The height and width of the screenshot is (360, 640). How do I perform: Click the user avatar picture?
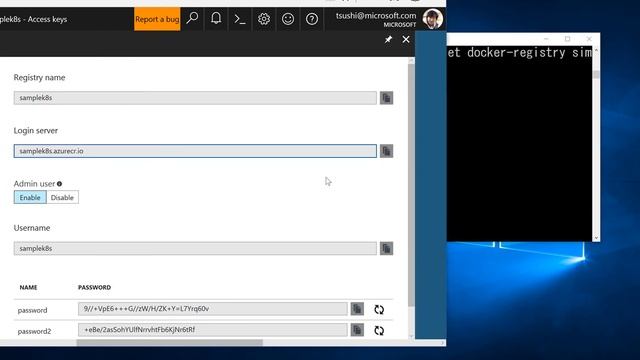click(x=432, y=19)
